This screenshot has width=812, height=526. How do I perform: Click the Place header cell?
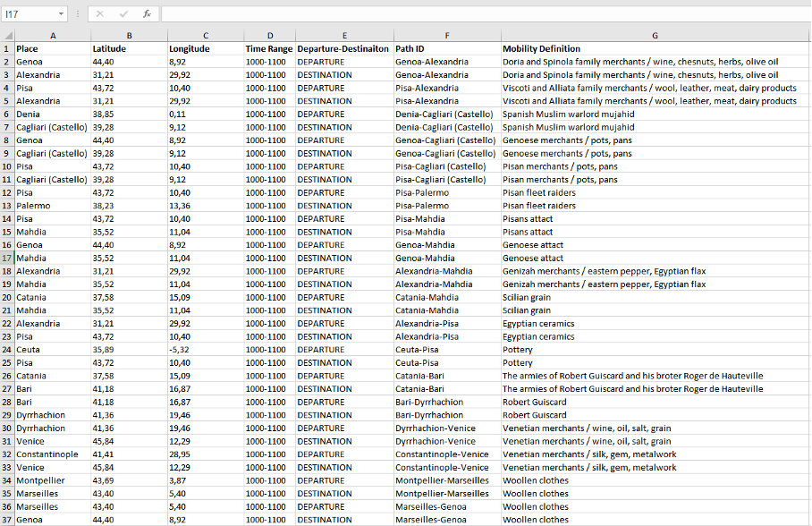click(x=53, y=48)
